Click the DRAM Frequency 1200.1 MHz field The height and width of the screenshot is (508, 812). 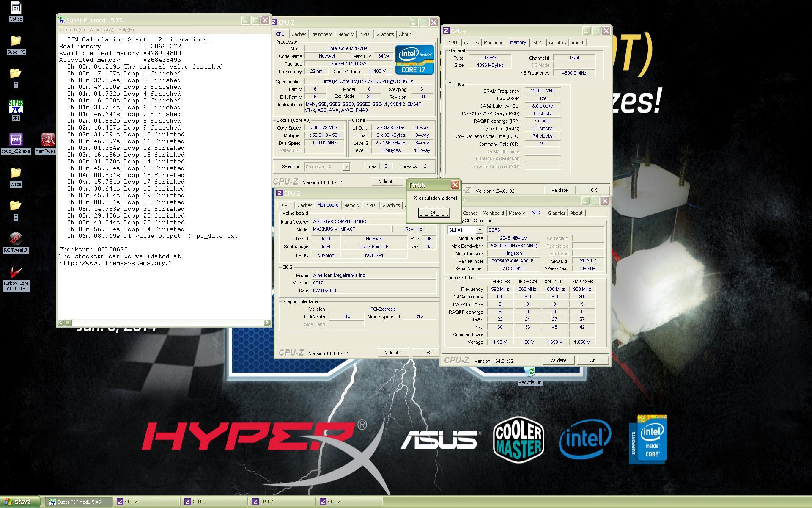tap(542, 91)
